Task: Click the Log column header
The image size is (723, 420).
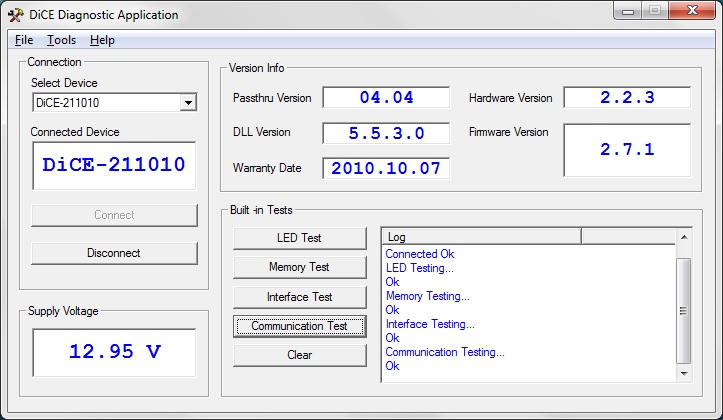Action: point(480,237)
